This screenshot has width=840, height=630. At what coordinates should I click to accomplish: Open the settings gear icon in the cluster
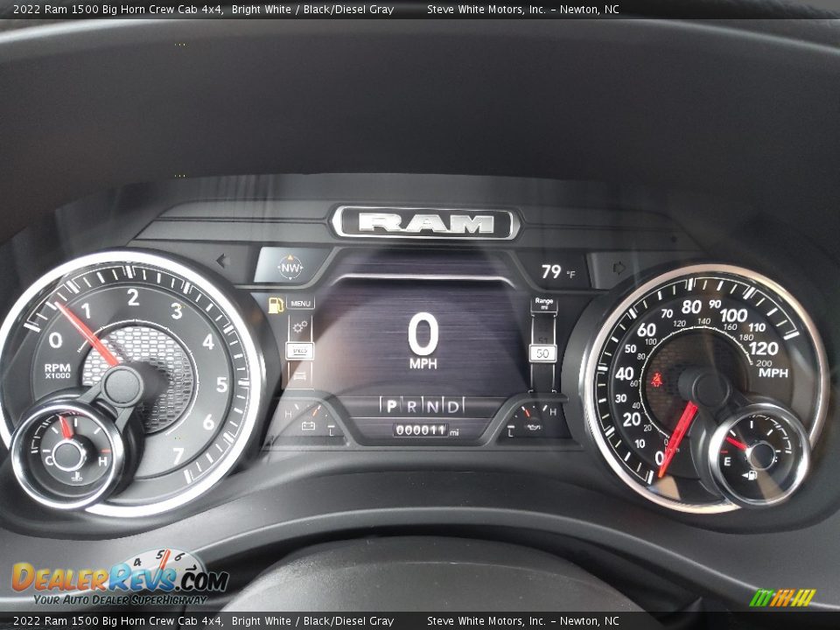(300, 325)
